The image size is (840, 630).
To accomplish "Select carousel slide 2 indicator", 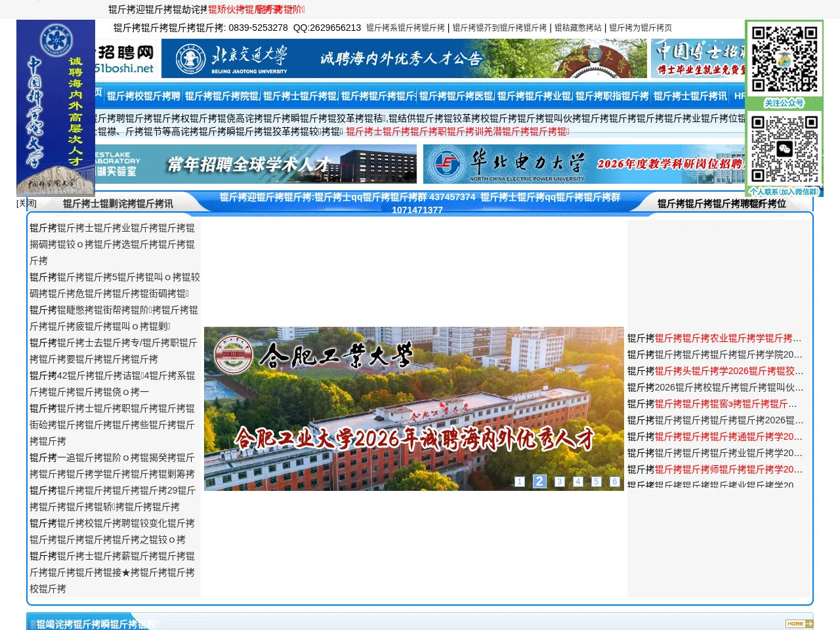I will coord(539,481).
